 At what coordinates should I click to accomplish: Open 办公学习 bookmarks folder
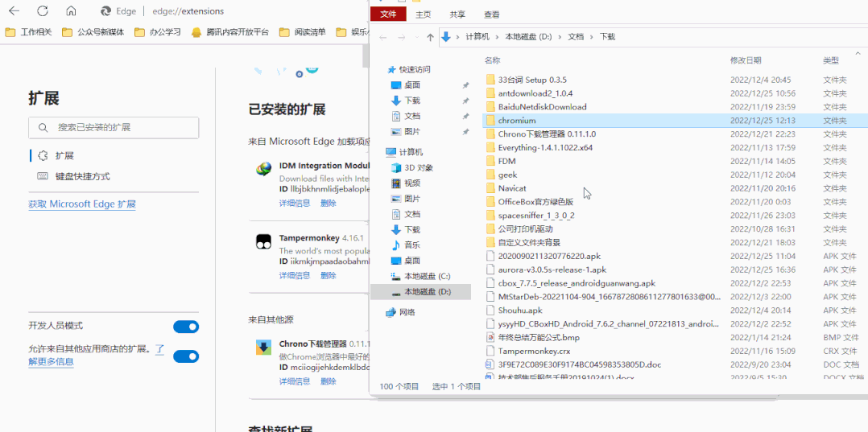coord(158,32)
